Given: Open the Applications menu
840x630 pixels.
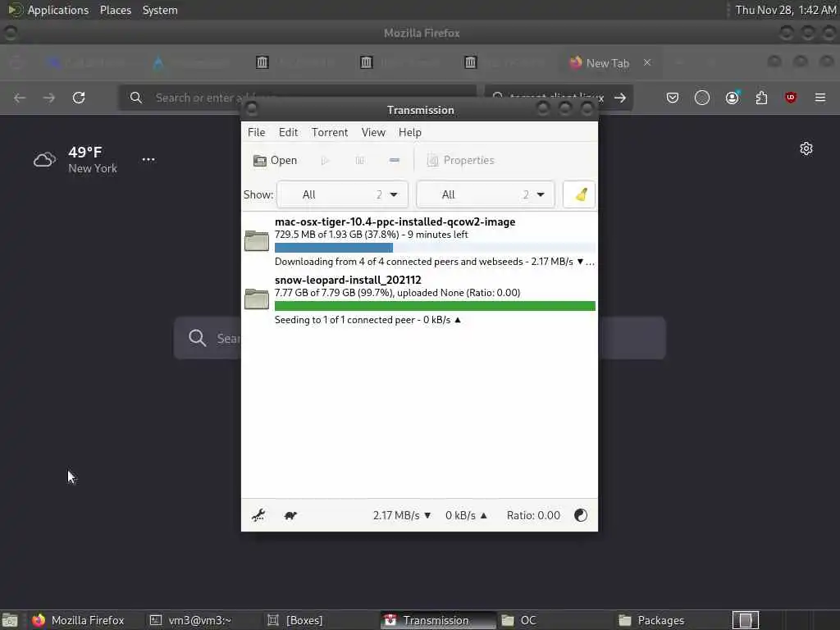Looking at the screenshot, I should 58,10.
